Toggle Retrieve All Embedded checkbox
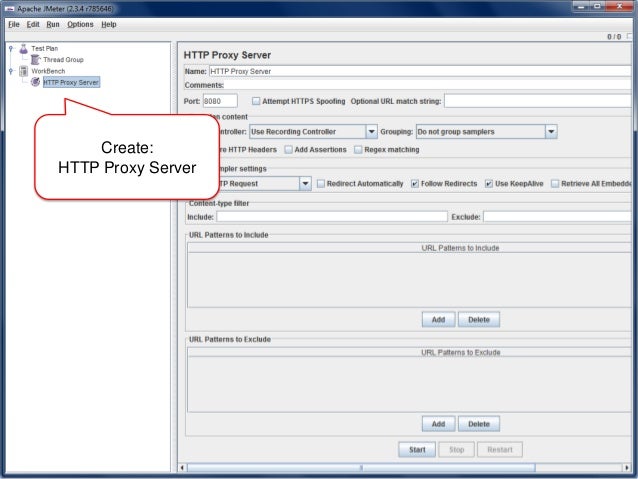 (x=555, y=184)
